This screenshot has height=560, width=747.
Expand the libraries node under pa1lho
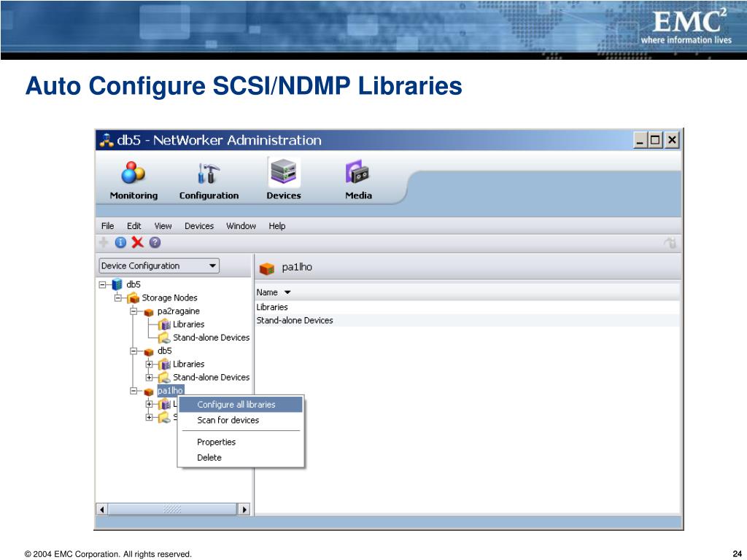click(150, 404)
